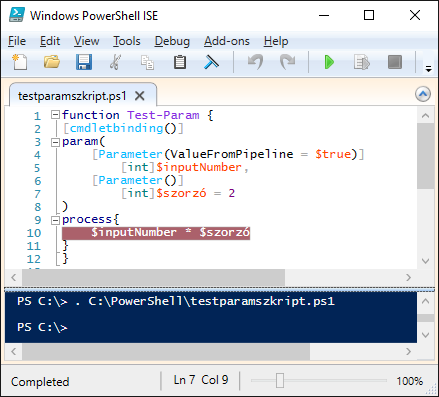The height and width of the screenshot is (397, 439).
Task: Clear the console pane icon
Action: [211, 62]
